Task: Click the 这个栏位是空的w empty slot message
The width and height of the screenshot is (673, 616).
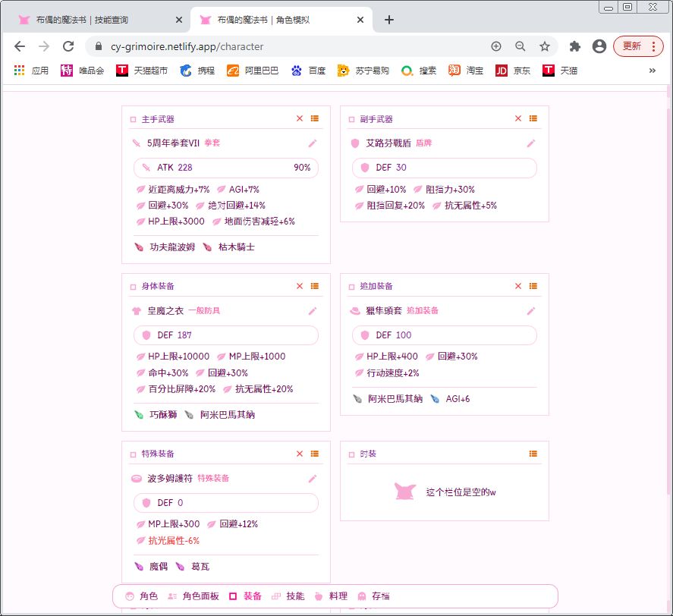Action: point(461,492)
